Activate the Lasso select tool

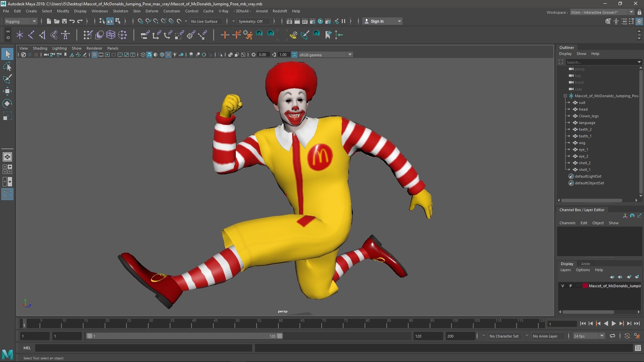(7, 66)
